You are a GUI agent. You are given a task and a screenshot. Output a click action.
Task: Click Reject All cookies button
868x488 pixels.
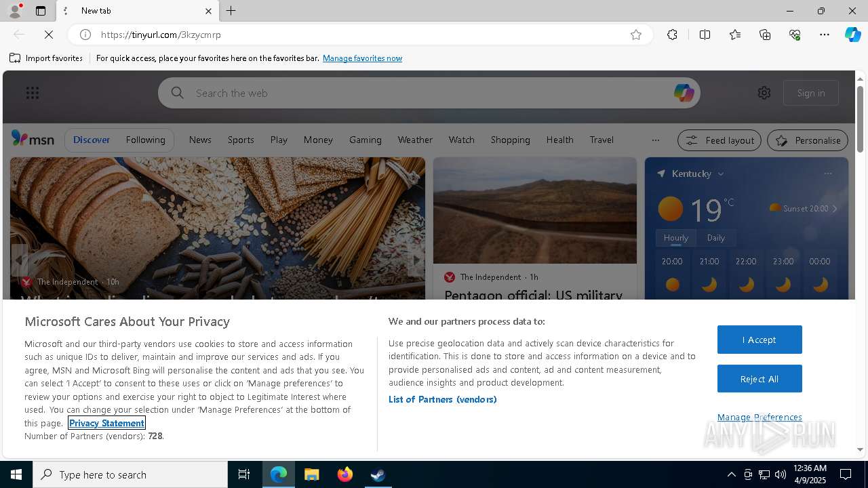(759, 379)
